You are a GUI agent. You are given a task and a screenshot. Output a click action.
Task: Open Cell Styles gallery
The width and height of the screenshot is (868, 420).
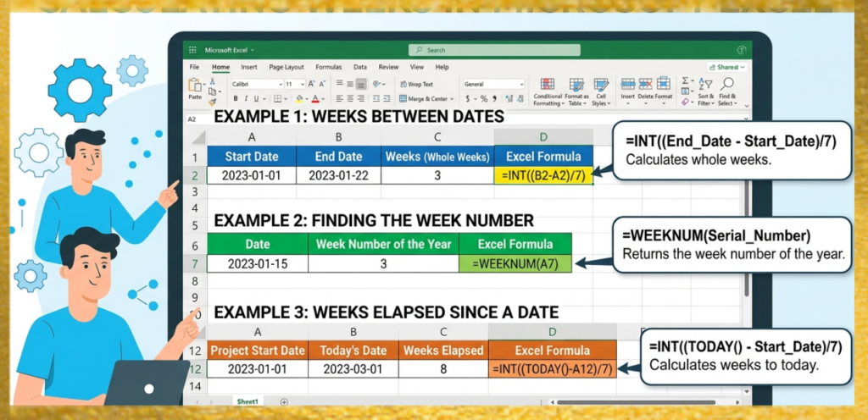[601, 91]
